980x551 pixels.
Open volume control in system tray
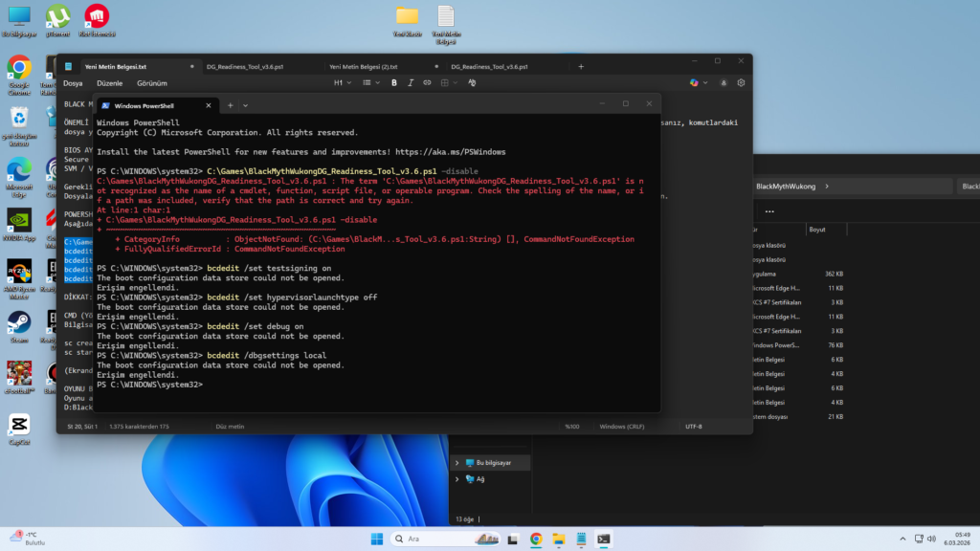(x=931, y=540)
